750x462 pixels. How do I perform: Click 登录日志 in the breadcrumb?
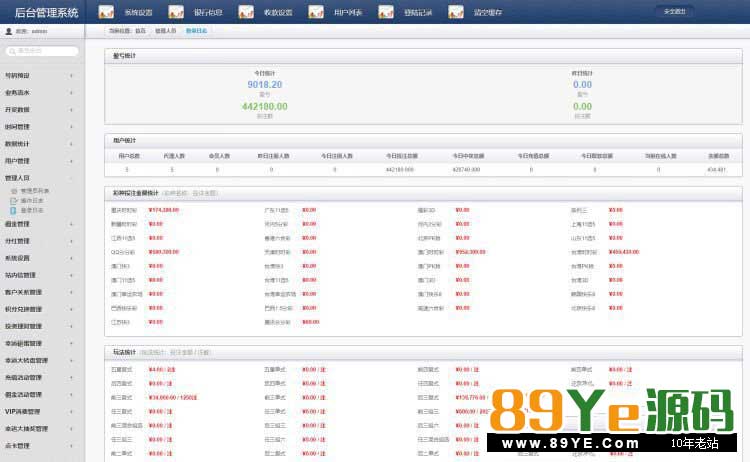(196, 31)
